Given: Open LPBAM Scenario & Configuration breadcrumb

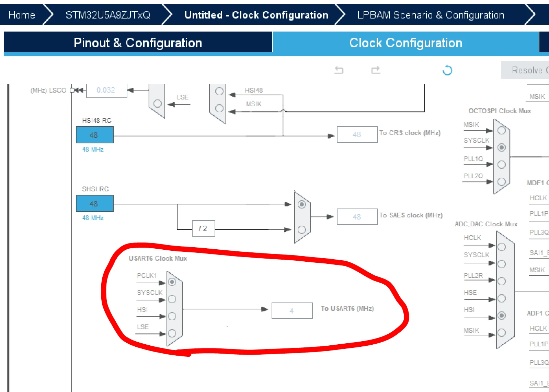Looking at the screenshot, I should (431, 15).
